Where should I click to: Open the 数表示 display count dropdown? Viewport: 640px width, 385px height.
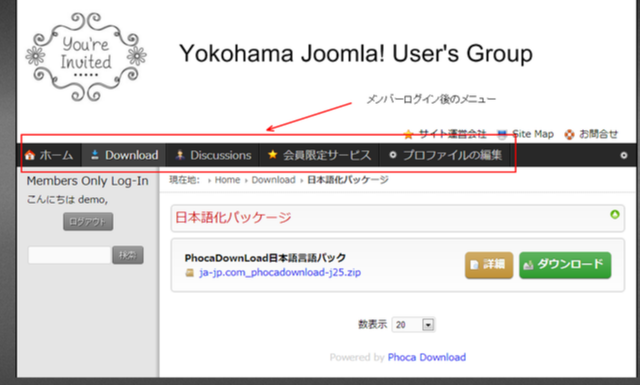[413, 325]
